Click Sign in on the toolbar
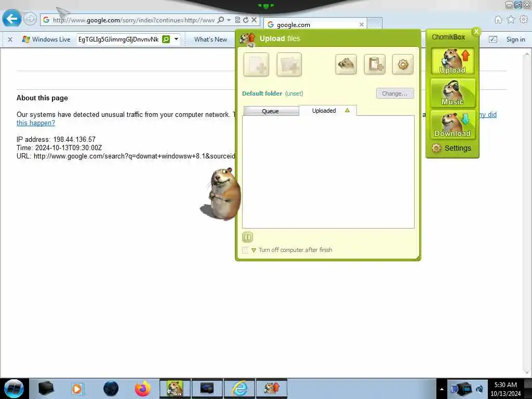The image size is (532, 399). pos(516,39)
